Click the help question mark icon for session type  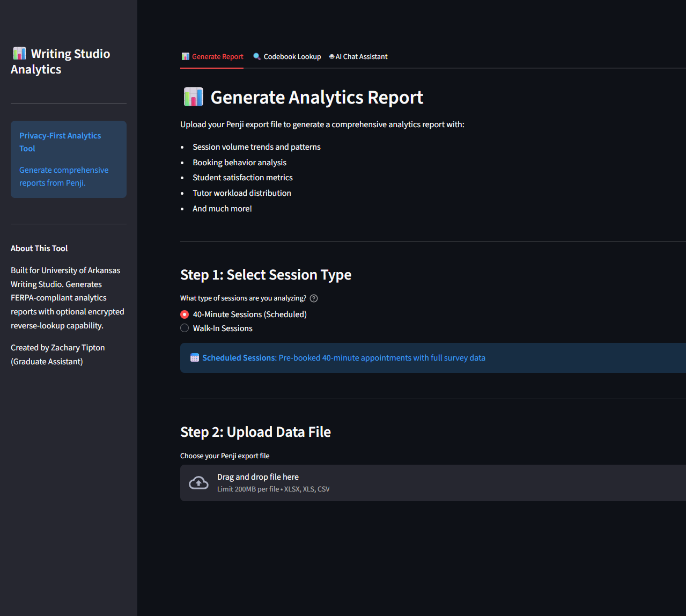tap(314, 298)
